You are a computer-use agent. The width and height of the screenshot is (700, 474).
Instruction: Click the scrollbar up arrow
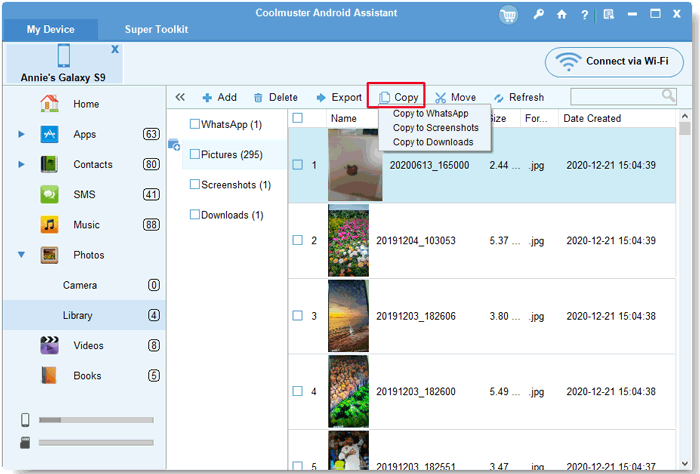684,116
